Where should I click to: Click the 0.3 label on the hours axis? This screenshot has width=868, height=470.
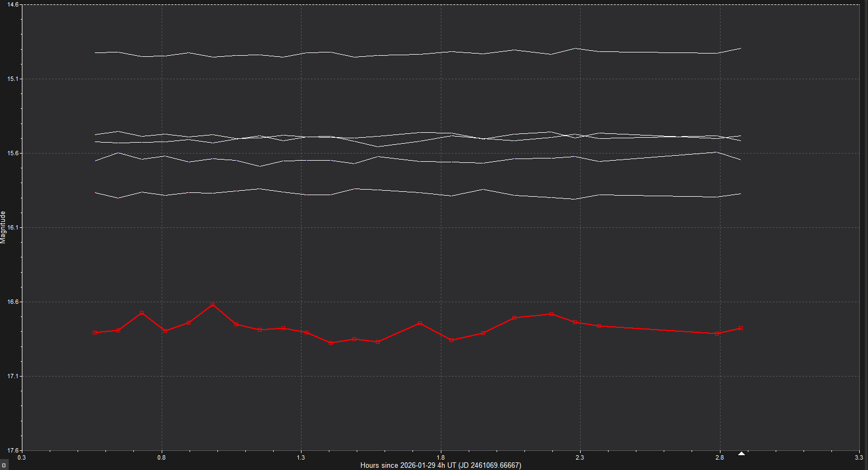pos(22,457)
